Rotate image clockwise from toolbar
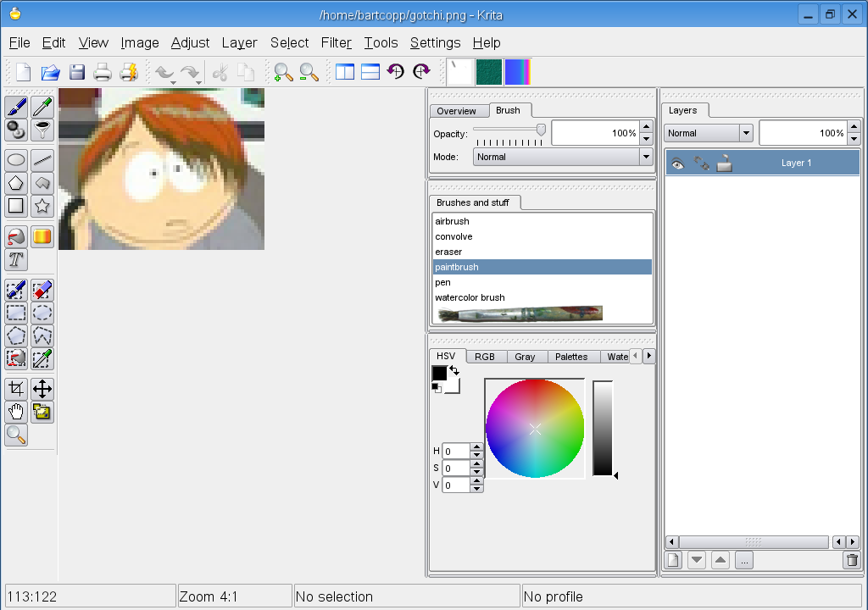Viewport: 868px width, 610px height. tap(421, 71)
